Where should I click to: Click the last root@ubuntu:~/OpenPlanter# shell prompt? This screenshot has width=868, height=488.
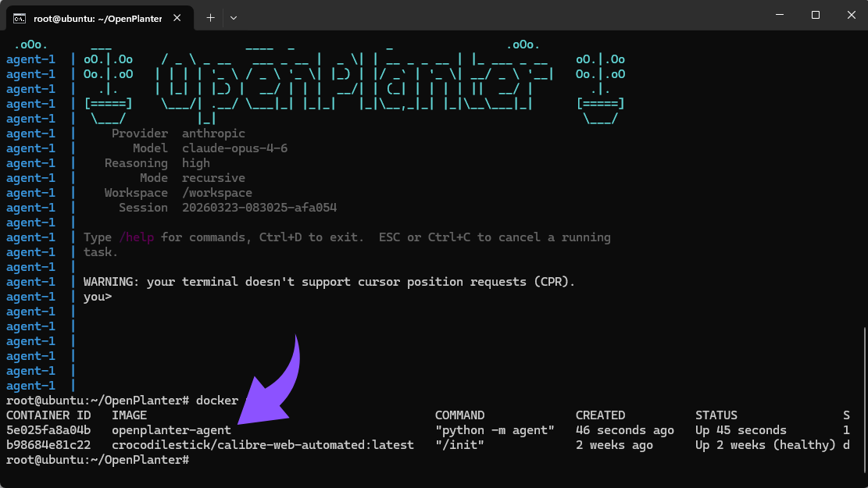(x=97, y=460)
